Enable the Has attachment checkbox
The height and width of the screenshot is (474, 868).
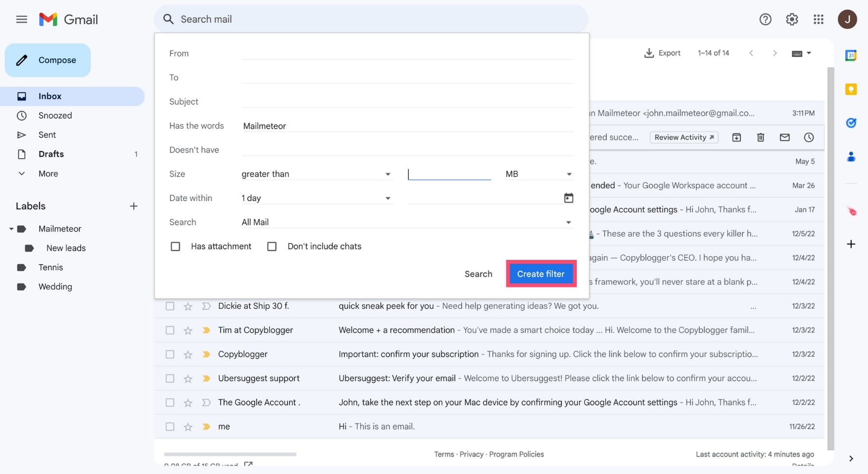pyautogui.click(x=176, y=246)
